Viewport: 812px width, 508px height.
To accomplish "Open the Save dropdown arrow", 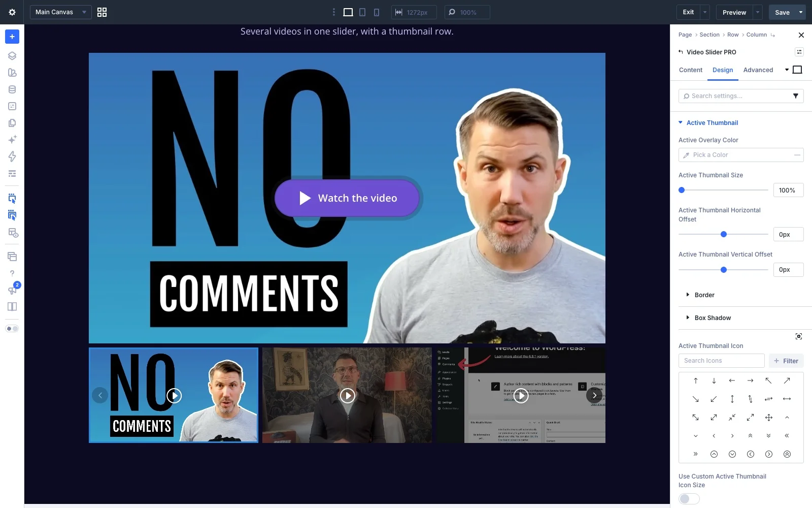I will 801,12.
